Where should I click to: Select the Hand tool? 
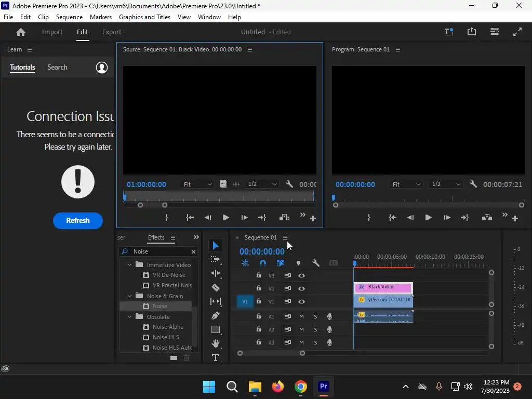coord(216,343)
